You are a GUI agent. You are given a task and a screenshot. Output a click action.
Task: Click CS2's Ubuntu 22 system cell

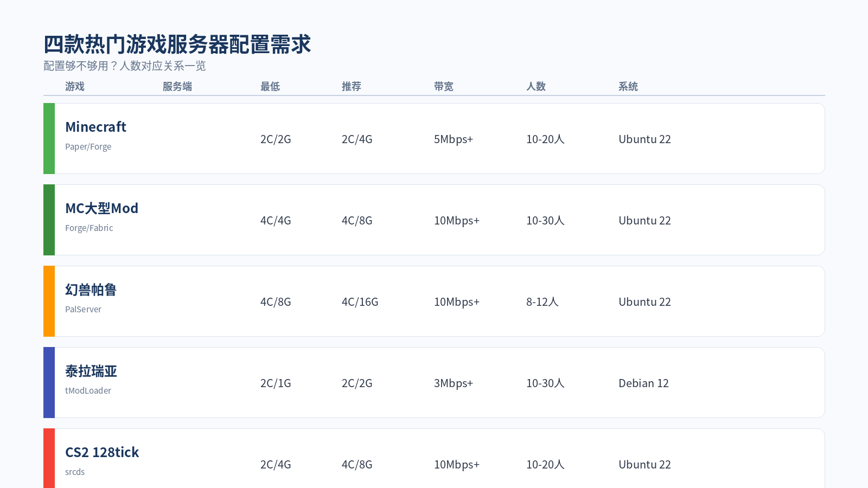tap(644, 465)
